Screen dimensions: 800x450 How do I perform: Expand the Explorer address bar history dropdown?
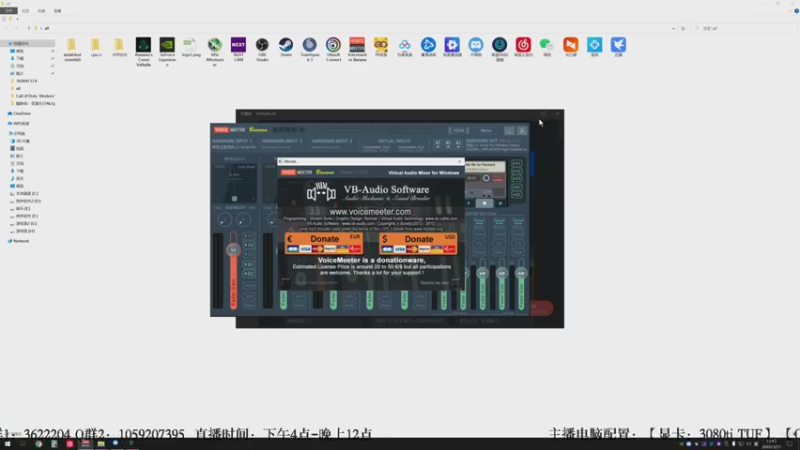coord(673,28)
